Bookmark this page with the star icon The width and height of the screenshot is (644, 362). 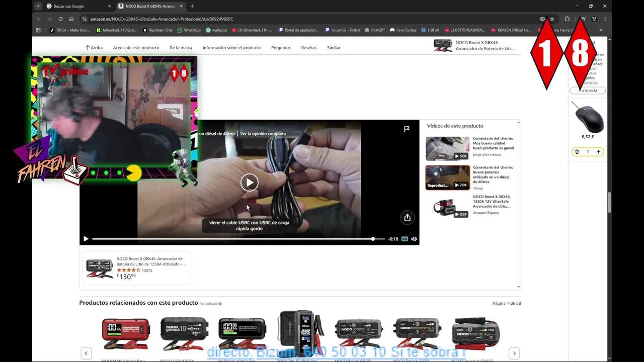click(552, 19)
